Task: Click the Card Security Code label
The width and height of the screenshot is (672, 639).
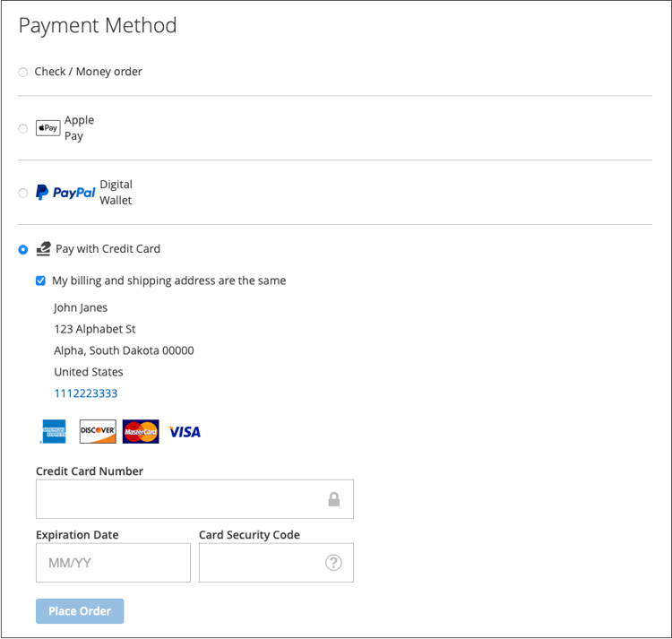Action: pyautogui.click(x=249, y=535)
